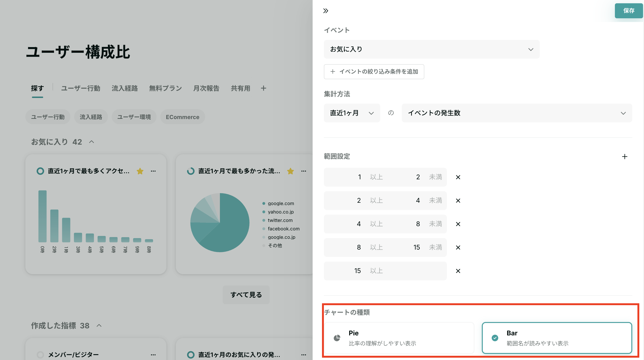The image size is (644, 360).
Task: Collapse the side panel with double-chevron icon
Action: [326, 11]
